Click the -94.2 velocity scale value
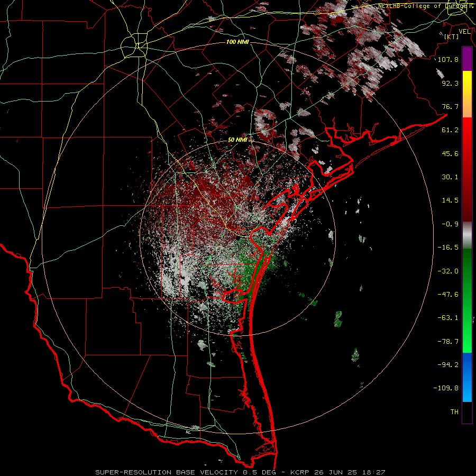Viewport: 476px width, 476px height. [448, 364]
